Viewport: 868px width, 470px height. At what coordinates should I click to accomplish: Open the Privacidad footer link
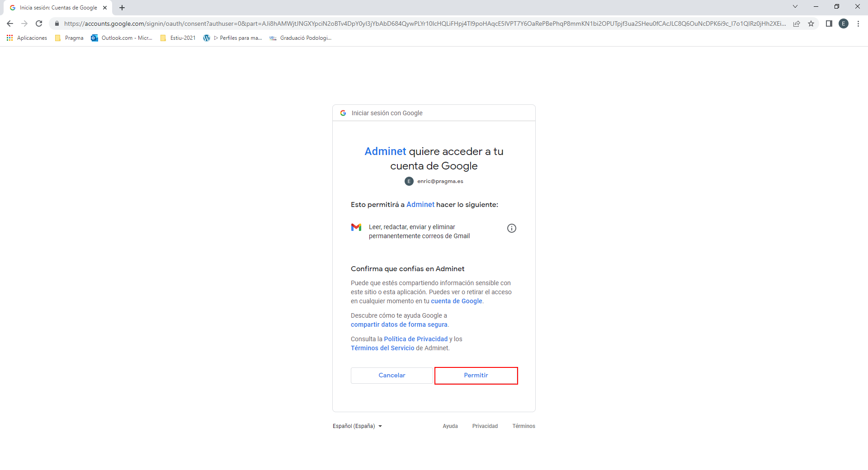click(485, 426)
